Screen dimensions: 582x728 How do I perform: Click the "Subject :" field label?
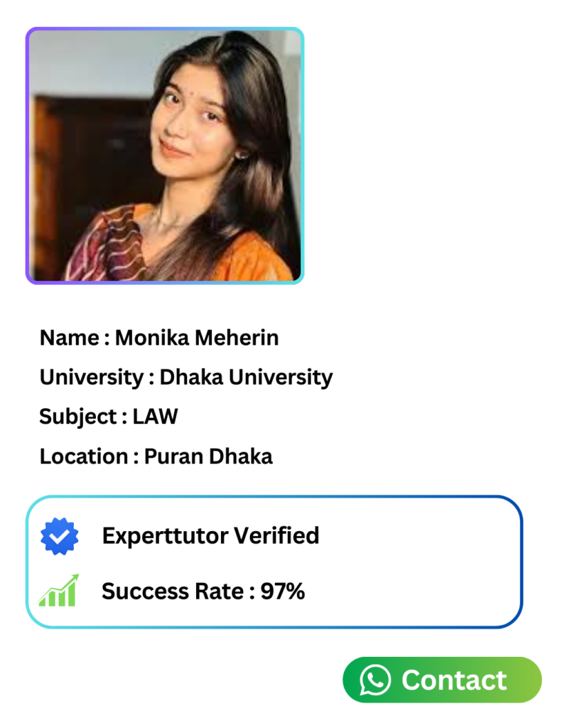point(82,417)
